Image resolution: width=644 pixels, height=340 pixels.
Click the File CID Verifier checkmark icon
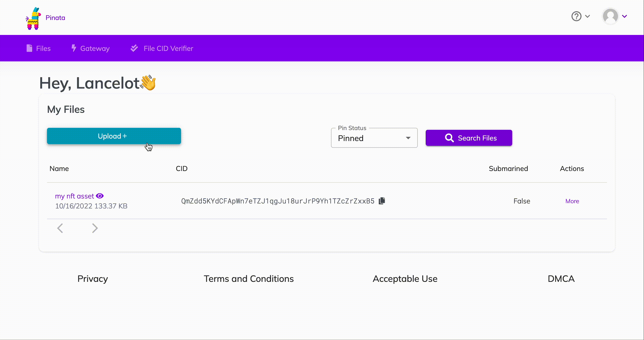134,48
